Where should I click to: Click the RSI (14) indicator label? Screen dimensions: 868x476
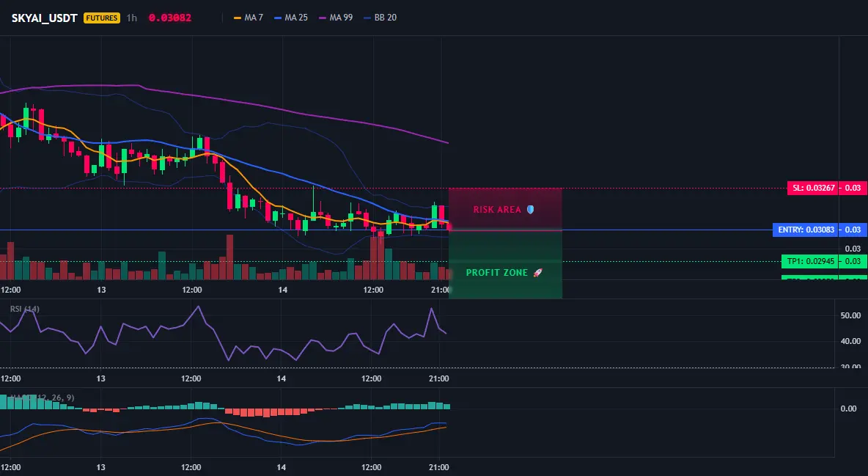pos(25,309)
